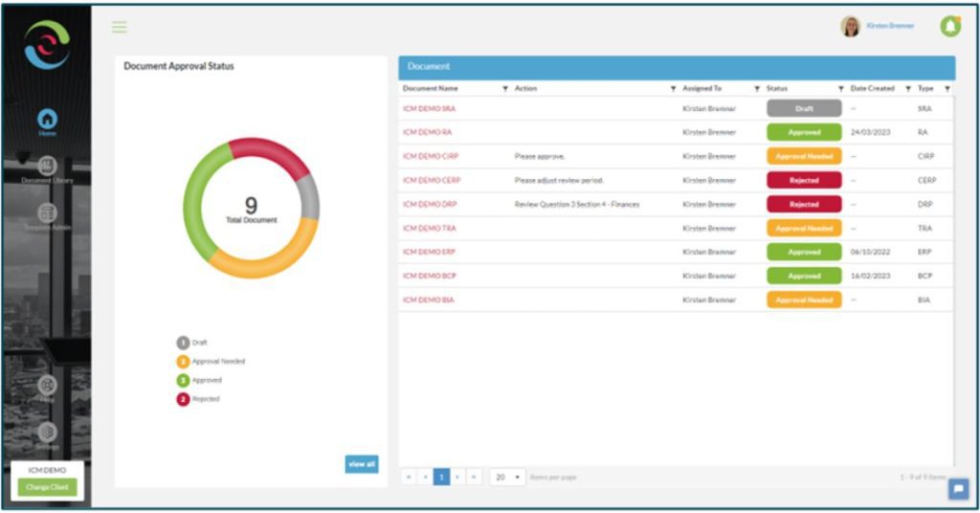Image resolution: width=980 pixels, height=513 pixels.
Task: Open the ICM DEMO CIRP document
Action: (431, 156)
